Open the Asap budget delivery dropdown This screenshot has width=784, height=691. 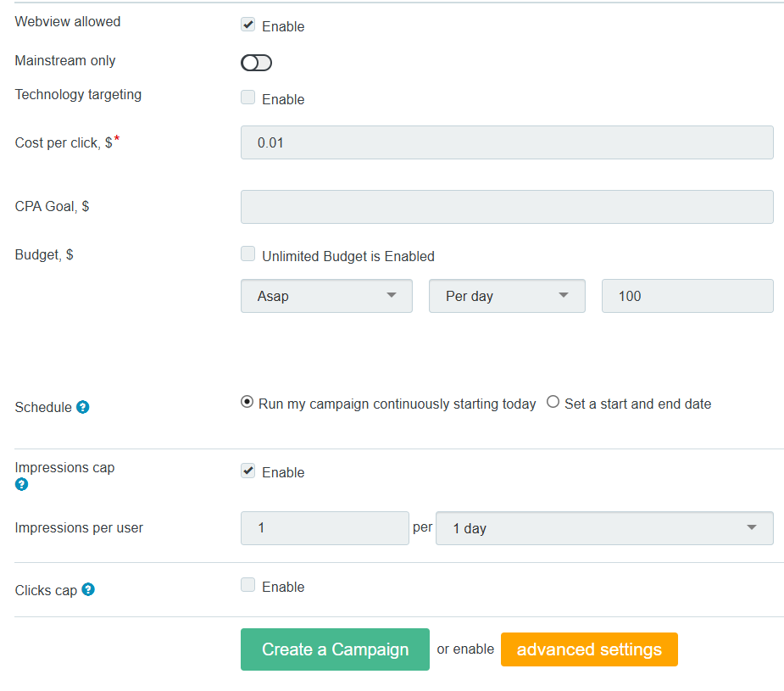(x=326, y=296)
